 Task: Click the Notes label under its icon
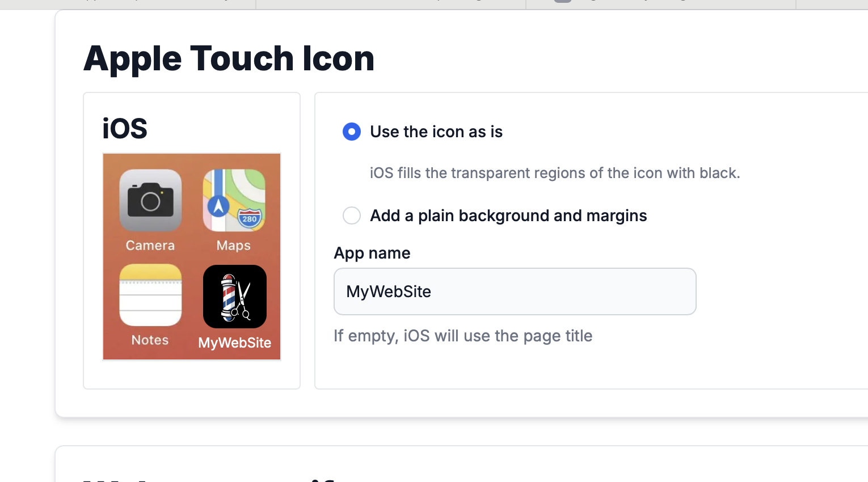(x=149, y=340)
